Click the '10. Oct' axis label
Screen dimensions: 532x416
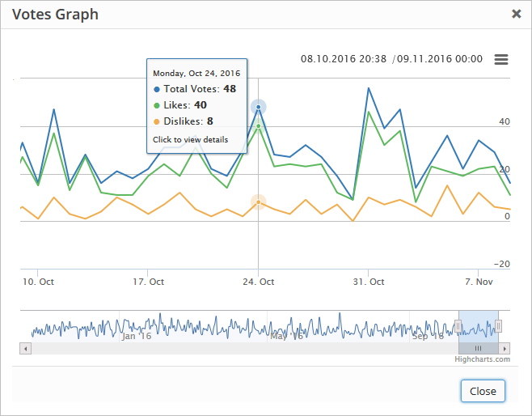[x=38, y=282]
